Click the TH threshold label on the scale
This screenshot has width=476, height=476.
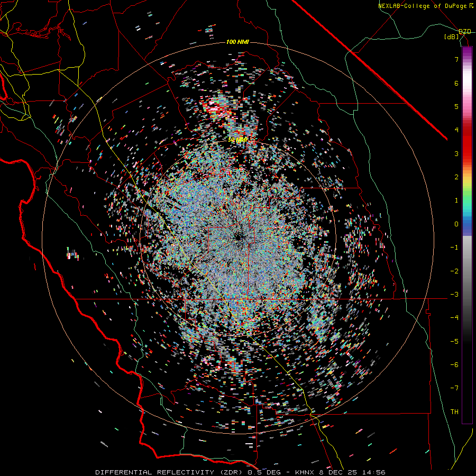(454, 412)
